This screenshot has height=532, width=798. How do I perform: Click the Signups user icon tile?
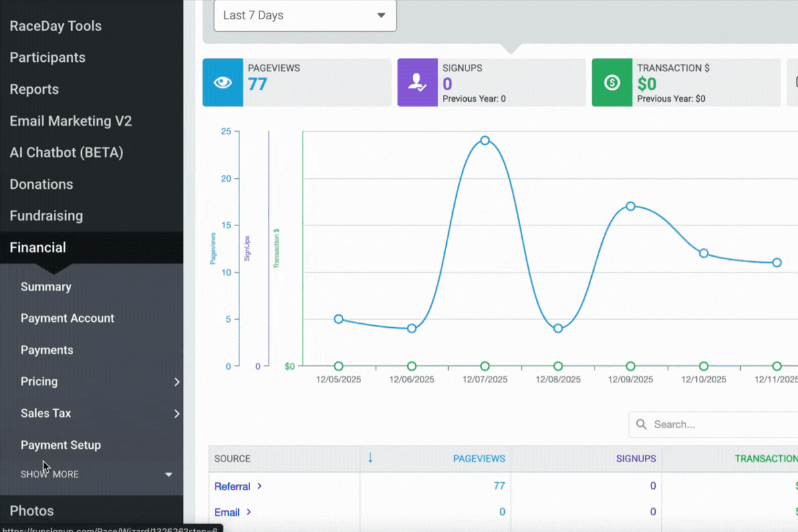click(x=417, y=82)
